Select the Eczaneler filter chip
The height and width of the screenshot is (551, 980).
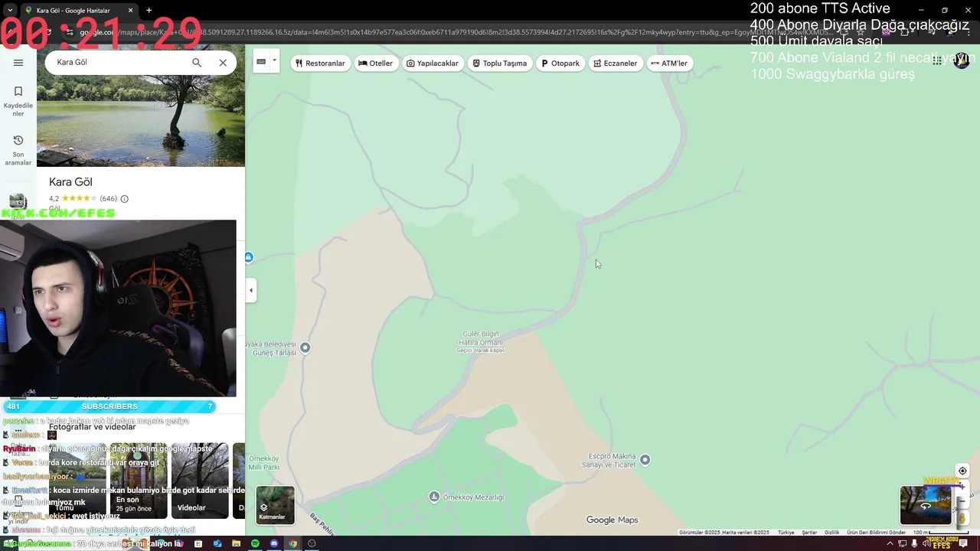click(616, 63)
